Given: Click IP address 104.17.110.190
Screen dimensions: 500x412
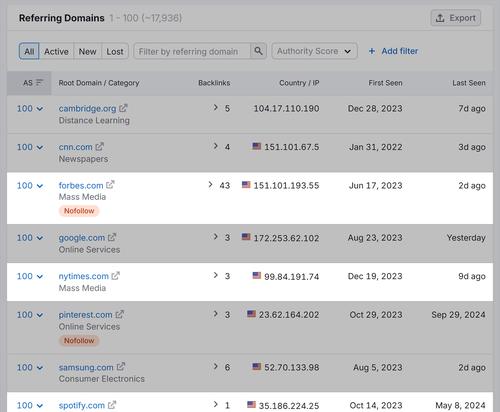Looking at the screenshot, I should [286, 108].
